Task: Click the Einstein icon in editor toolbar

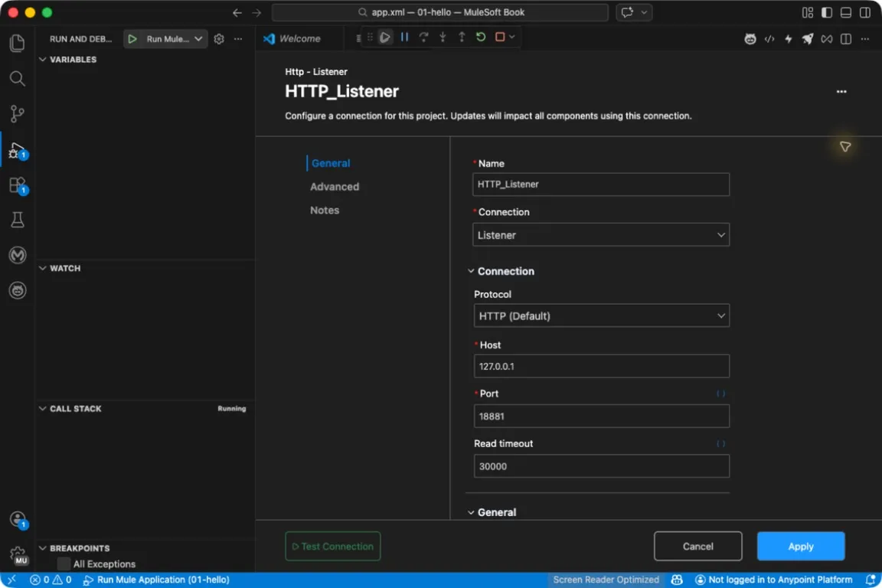Action: point(750,39)
